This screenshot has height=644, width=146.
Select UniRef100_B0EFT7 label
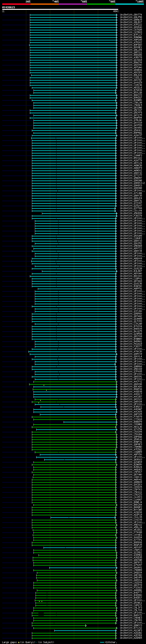pos(131,593)
